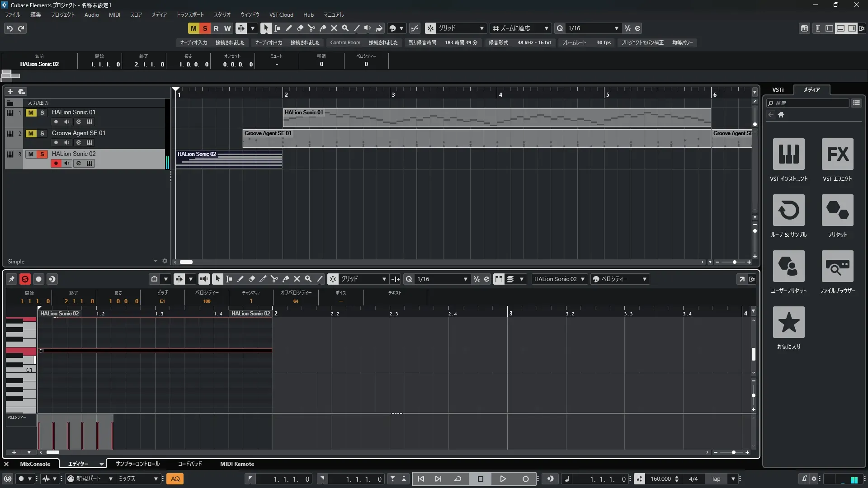Select the Scissors split tool in main toolbar
The image size is (868, 488).
(x=311, y=28)
